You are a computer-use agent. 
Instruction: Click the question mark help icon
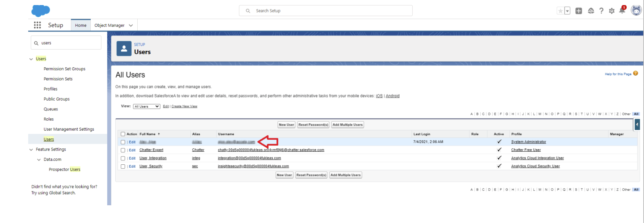pos(601,11)
